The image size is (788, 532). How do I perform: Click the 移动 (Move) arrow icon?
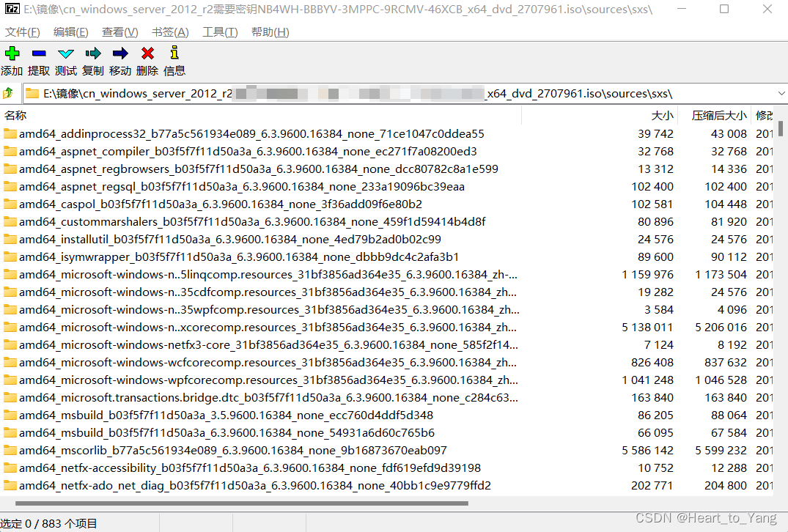(119, 53)
